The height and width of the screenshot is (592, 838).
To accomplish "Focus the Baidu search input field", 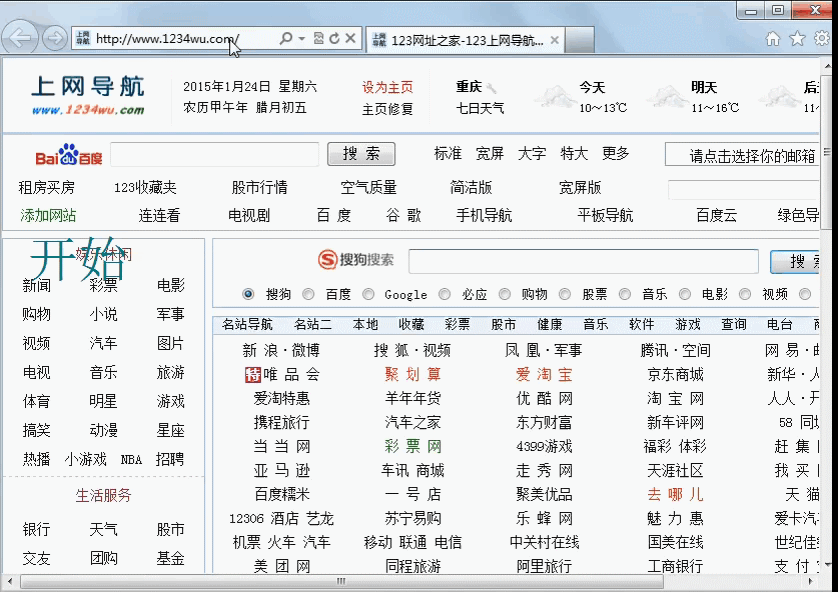I will coord(215,154).
